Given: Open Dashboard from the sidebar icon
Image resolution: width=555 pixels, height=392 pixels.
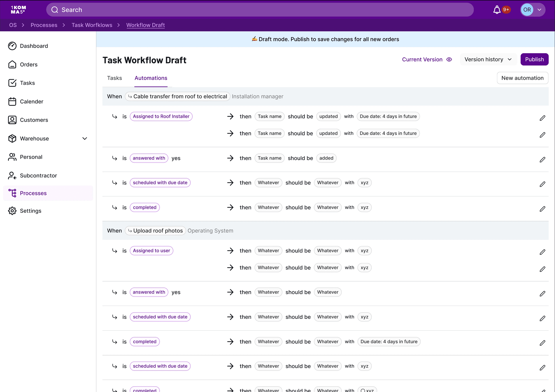Looking at the screenshot, I should [x=12, y=46].
